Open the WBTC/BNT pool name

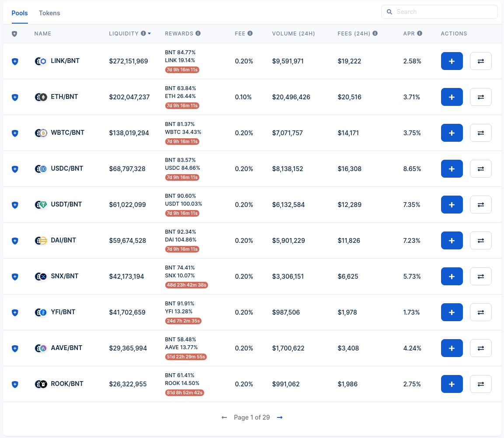pyautogui.click(x=67, y=133)
